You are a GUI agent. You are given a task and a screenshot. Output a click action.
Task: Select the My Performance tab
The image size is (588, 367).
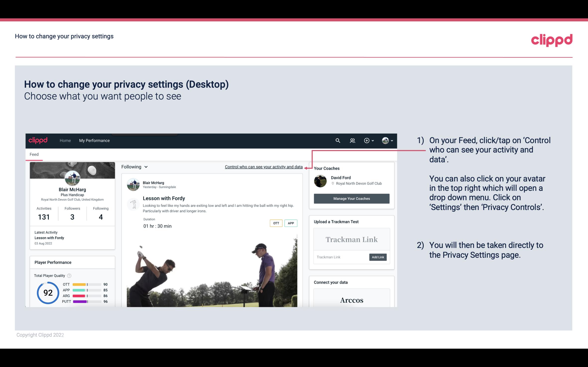click(x=94, y=140)
